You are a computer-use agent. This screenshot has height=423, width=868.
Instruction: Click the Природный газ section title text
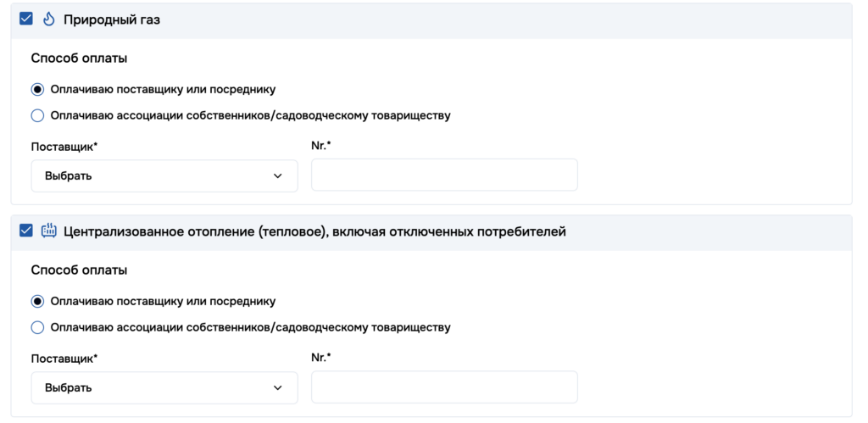coord(112,19)
